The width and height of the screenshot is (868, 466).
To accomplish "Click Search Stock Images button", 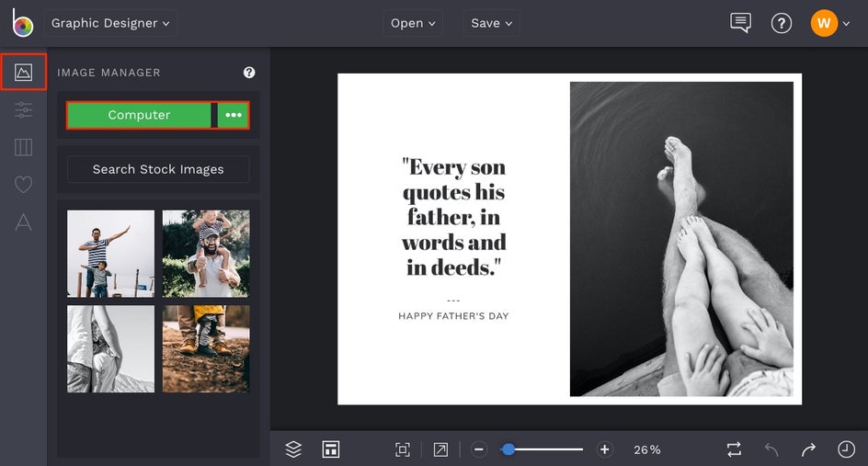I will coord(158,169).
